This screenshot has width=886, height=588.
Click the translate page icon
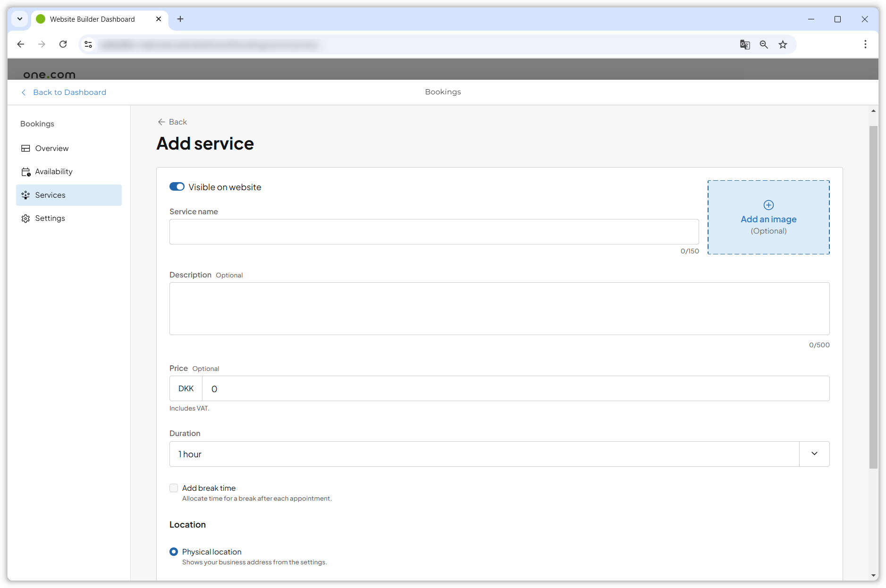coord(744,44)
